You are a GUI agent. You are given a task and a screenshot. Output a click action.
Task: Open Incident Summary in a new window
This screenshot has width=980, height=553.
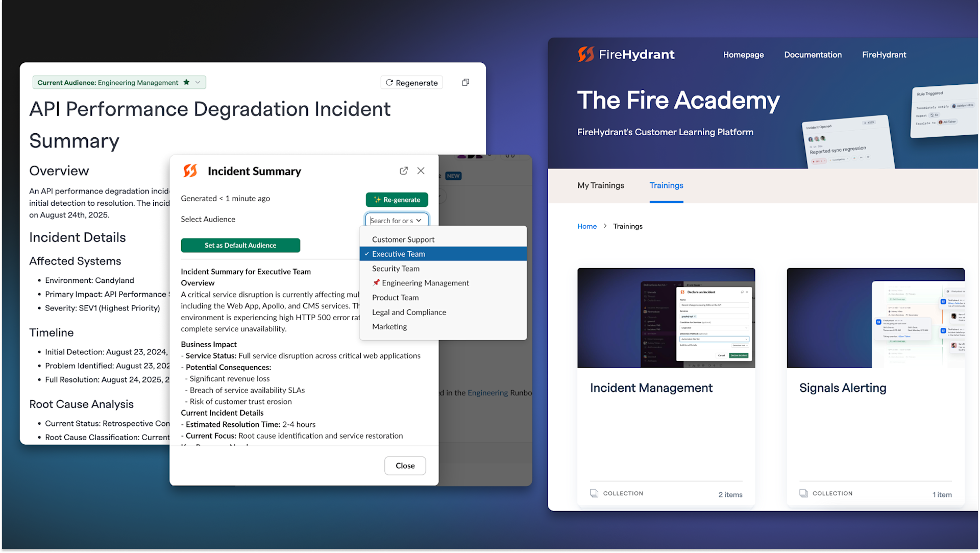pos(403,171)
